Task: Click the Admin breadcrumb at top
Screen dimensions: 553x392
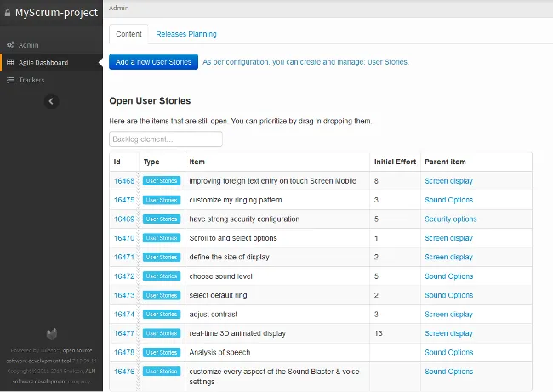Action: click(118, 7)
